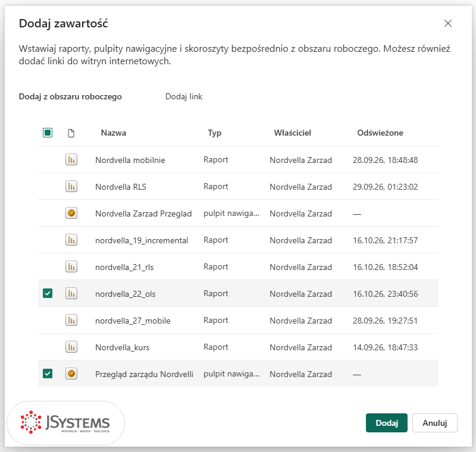Sort by the Nazwa column header
Image resolution: width=476 pixels, height=452 pixels.
(114, 133)
